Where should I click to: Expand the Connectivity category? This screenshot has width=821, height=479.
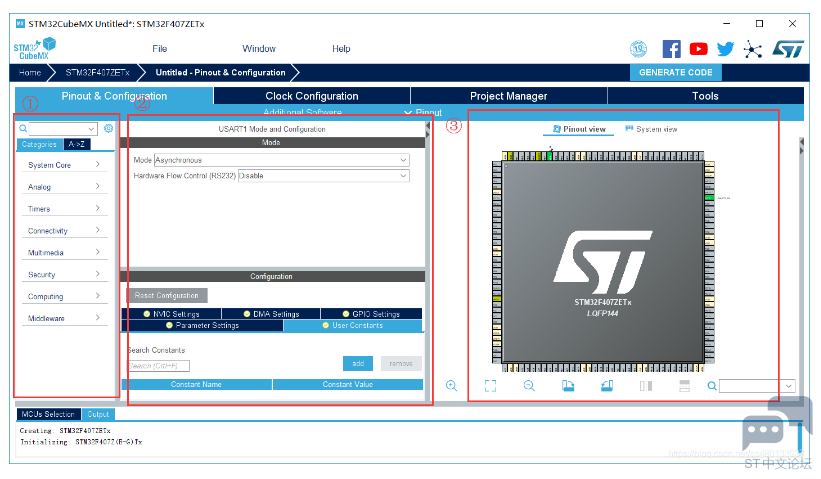(65, 231)
